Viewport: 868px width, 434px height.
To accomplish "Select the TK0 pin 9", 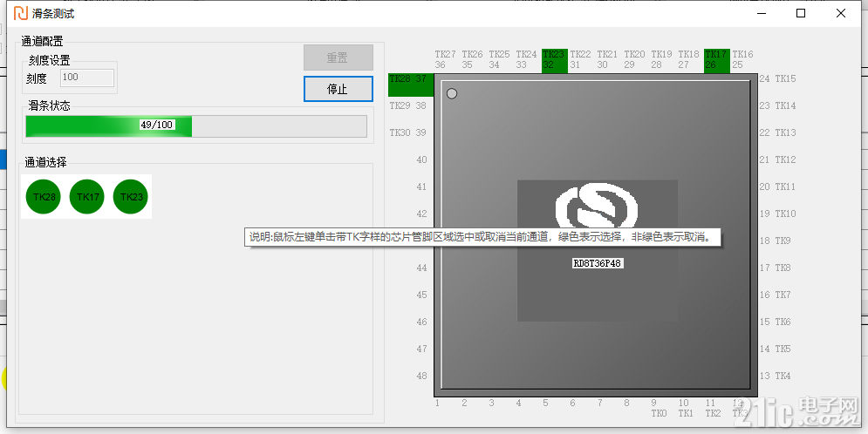I will tap(658, 408).
